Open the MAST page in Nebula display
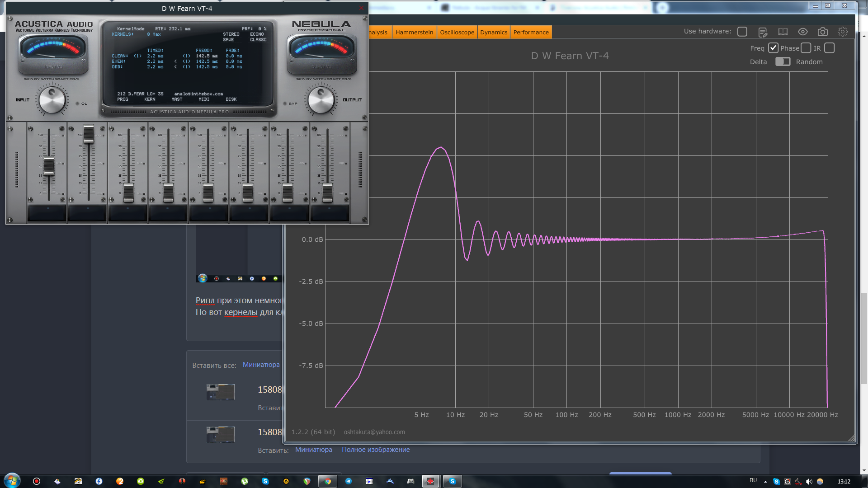 [x=177, y=99]
